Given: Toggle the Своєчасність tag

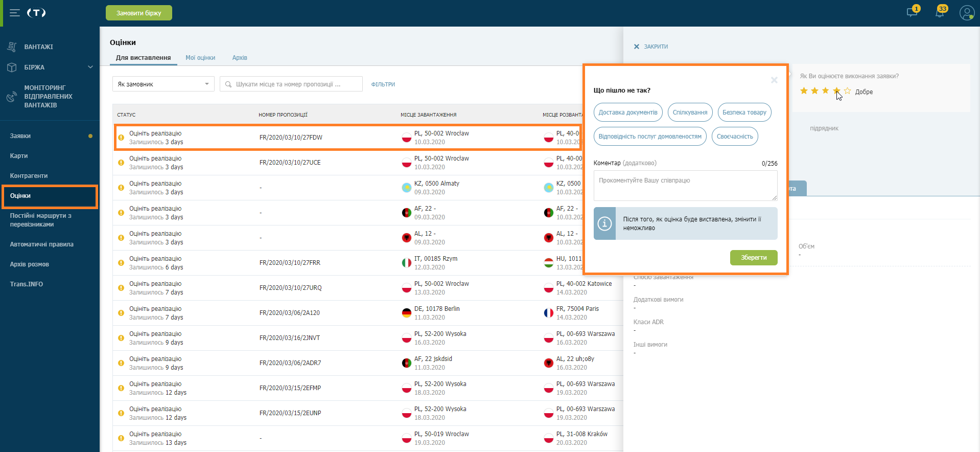Looking at the screenshot, I should [x=735, y=137].
